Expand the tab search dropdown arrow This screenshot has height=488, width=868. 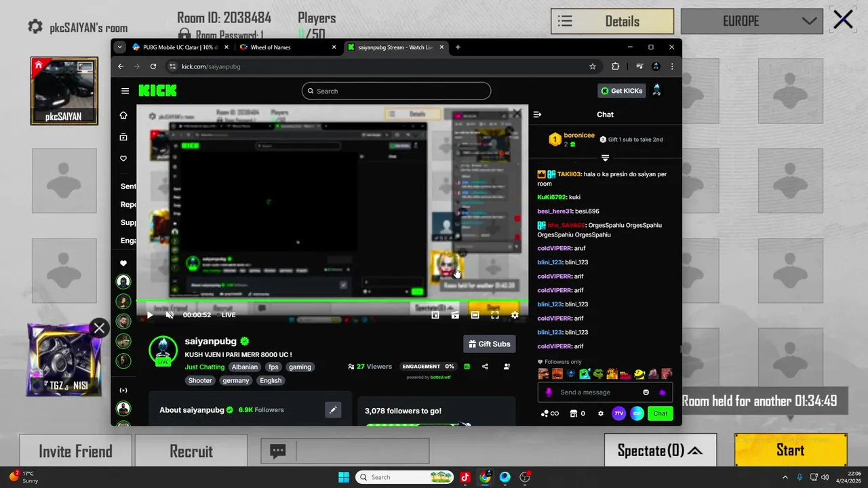pyautogui.click(x=120, y=47)
